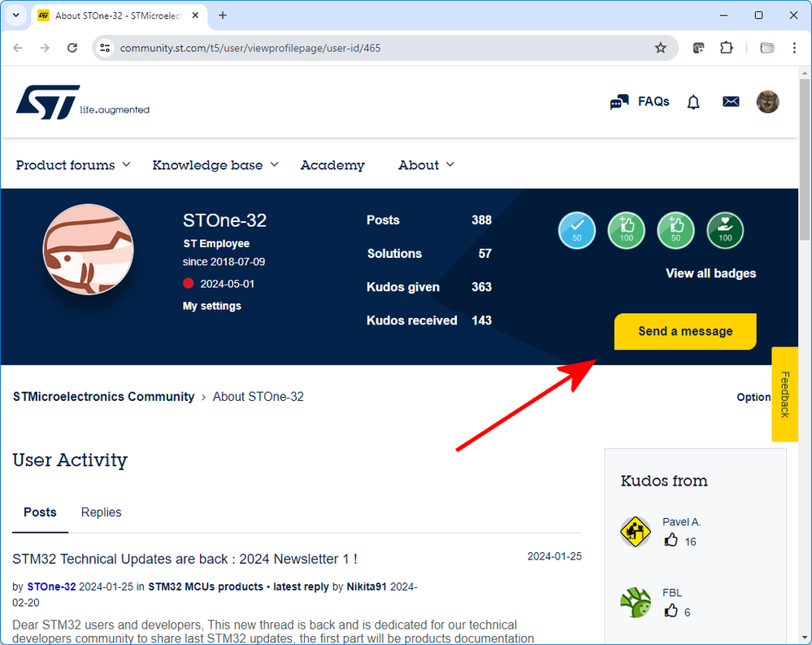812x645 pixels.
Task: Open a new browser tab
Action: (223, 15)
